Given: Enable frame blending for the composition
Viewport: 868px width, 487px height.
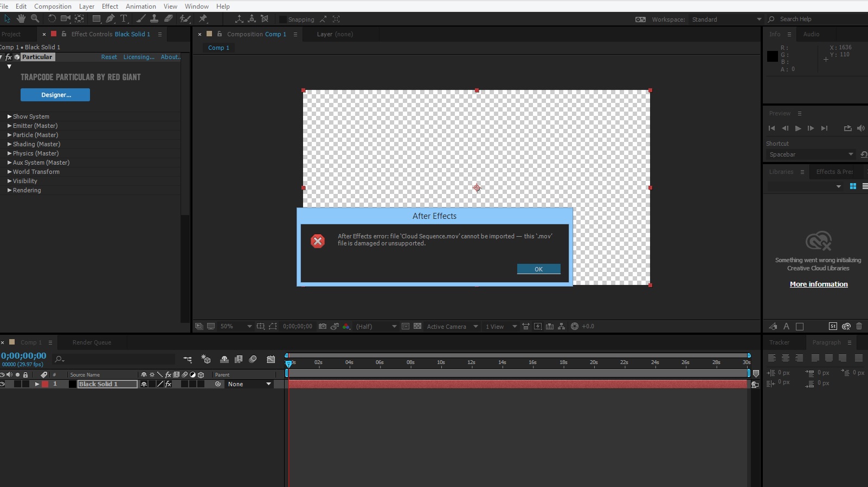Looking at the screenshot, I should click(x=239, y=359).
